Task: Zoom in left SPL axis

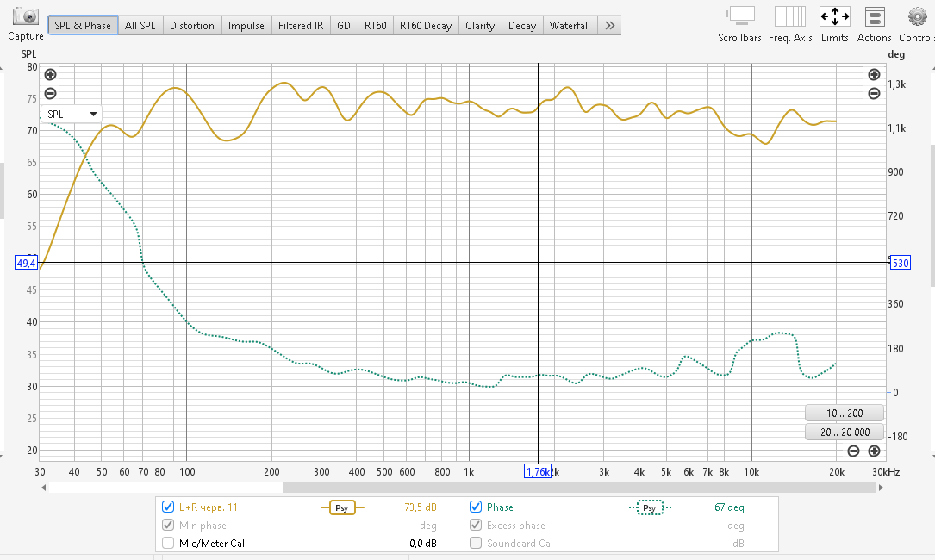Action: pos(50,75)
